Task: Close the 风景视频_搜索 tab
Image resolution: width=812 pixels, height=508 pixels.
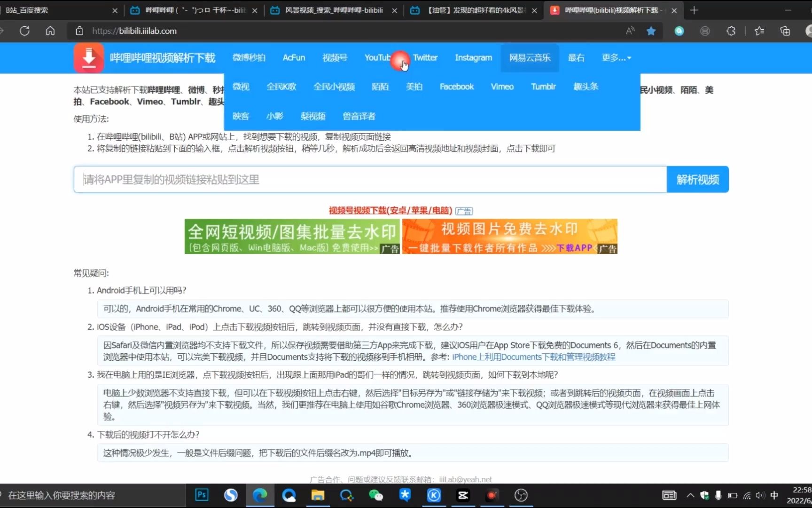Action: click(394, 10)
